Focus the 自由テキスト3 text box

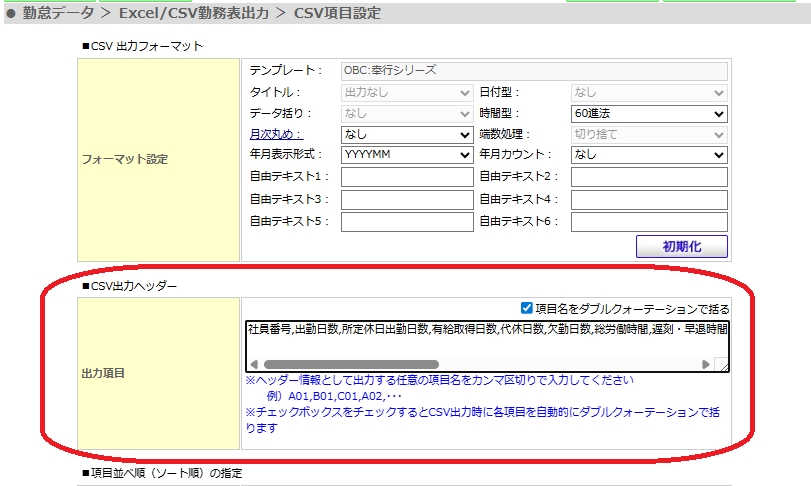point(406,199)
